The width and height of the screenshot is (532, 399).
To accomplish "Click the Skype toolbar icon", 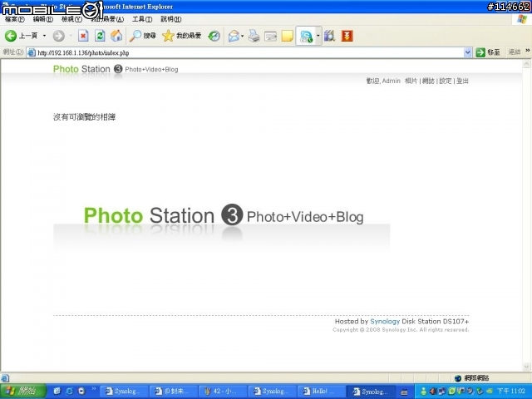I will pos(306,36).
